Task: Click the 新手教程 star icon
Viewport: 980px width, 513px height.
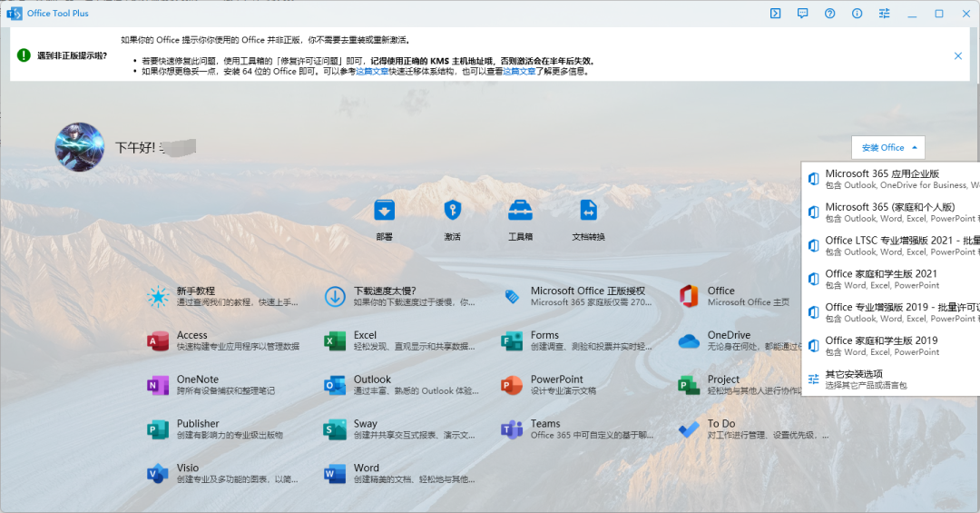Action: pyautogui.click(x=158, y=297)
